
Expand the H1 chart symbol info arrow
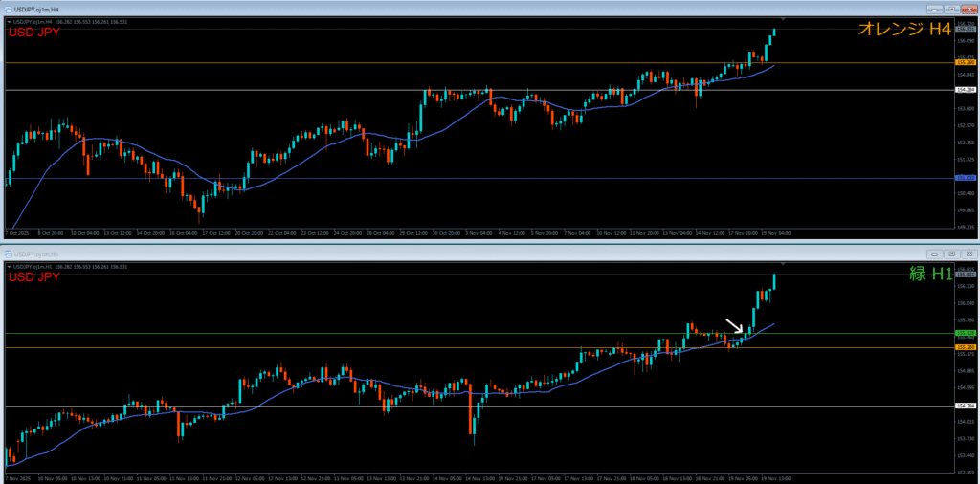(x=9, y=265)
